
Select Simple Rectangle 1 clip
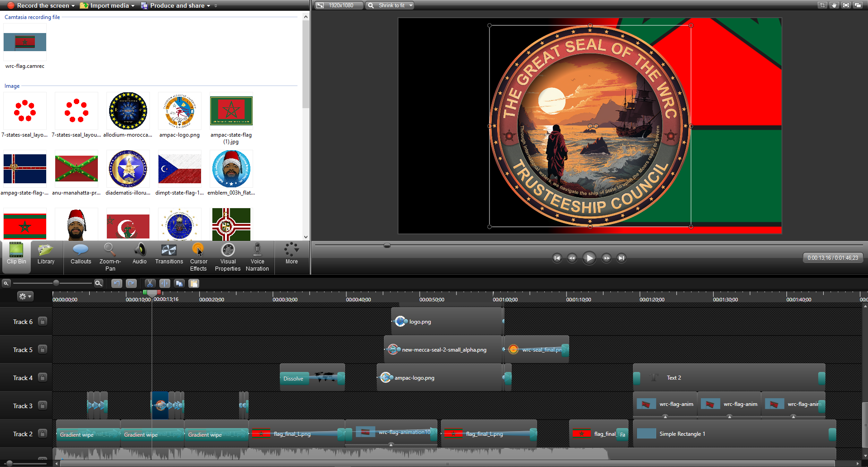734,434
